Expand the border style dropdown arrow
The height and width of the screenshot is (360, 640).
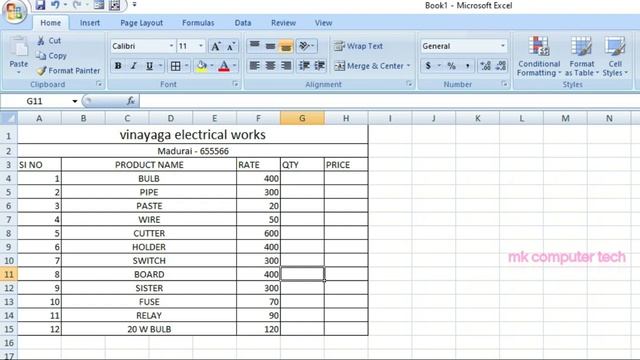[187, 66]
